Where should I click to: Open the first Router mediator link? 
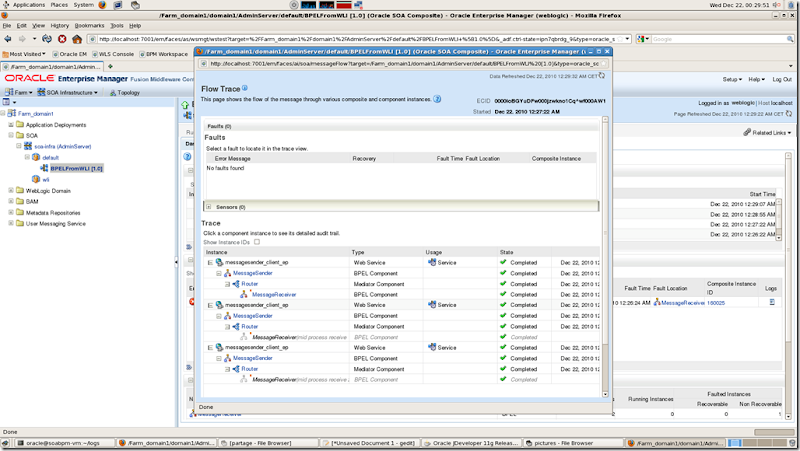[249, 284]
